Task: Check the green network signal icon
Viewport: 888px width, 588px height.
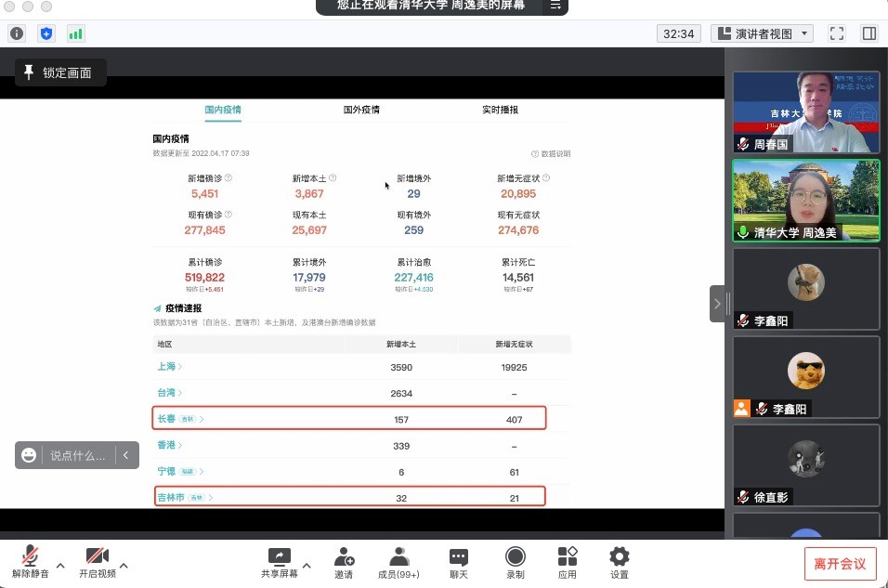Action: pyautogui.click(x=75, y=33)
